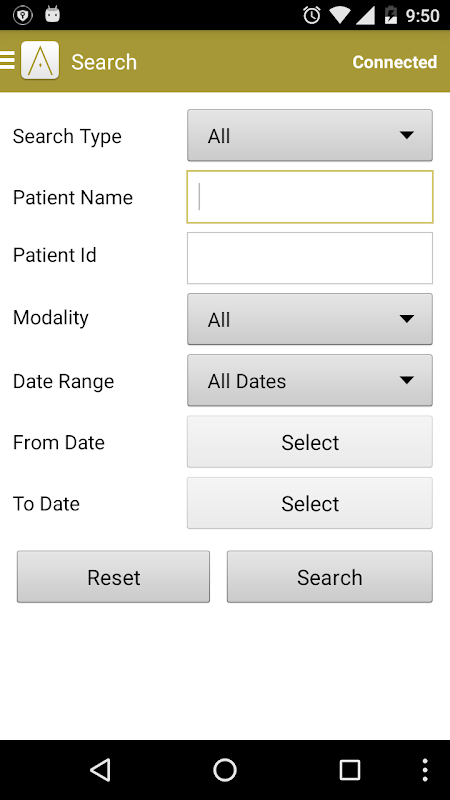Image resolution: width=450 pixels, height=800 pixels.
Task: Tap the battery charging status icon
Action: tap(390, 15)
